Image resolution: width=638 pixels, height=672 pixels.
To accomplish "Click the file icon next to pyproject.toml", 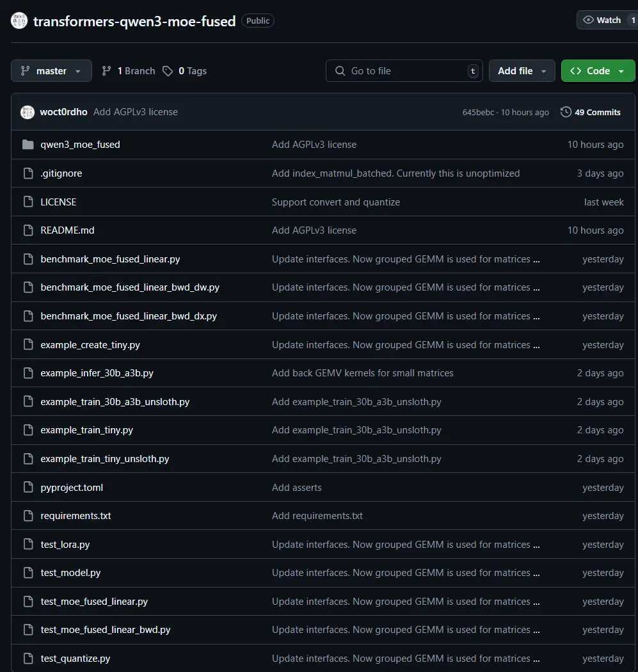I will [x=28, y=488].
